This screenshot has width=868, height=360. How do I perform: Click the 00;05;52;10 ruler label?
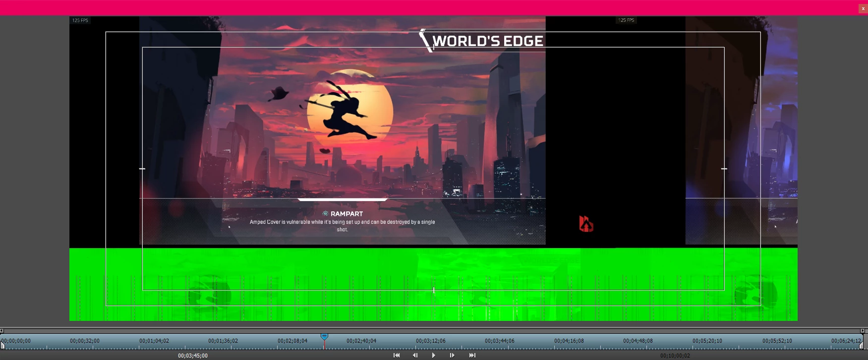(x=777, y=341)
